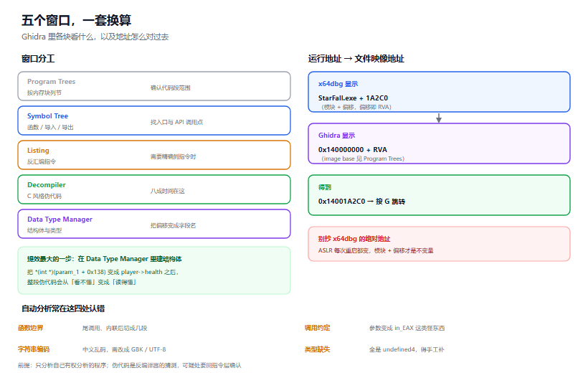Click the footnote beginning "前提：只分析自己有权分析的程序"
The height and width of the screenshot is (373, 588).
pyautogui.click(x=129, y=366)
